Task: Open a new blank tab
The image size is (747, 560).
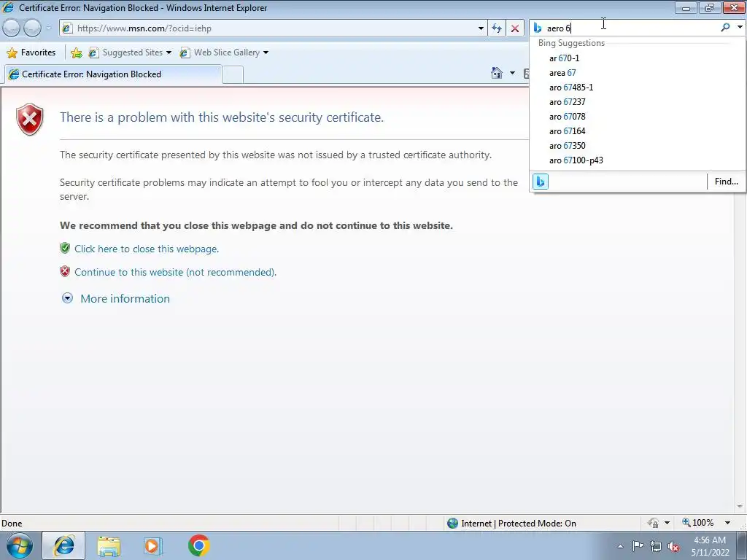Action: 233,75
